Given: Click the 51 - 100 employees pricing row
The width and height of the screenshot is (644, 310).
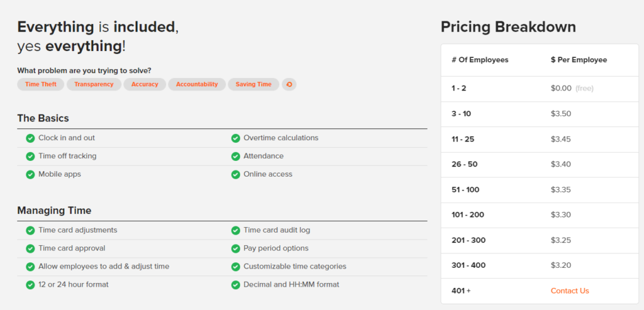Looking at the screenshot, I should pyautogui.click(x=540, y=190).
